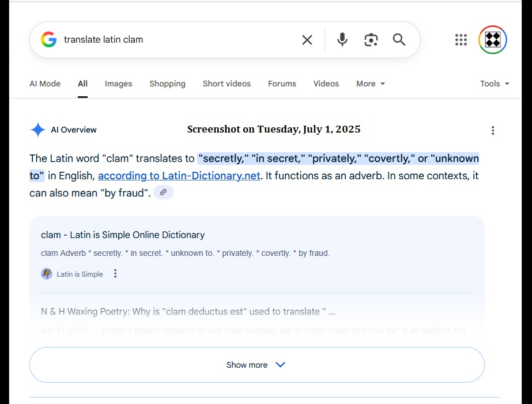This screenshot has width=532, height=404.
Task: Click the link chip after "by fraud"
Action: tap(164, 193)
